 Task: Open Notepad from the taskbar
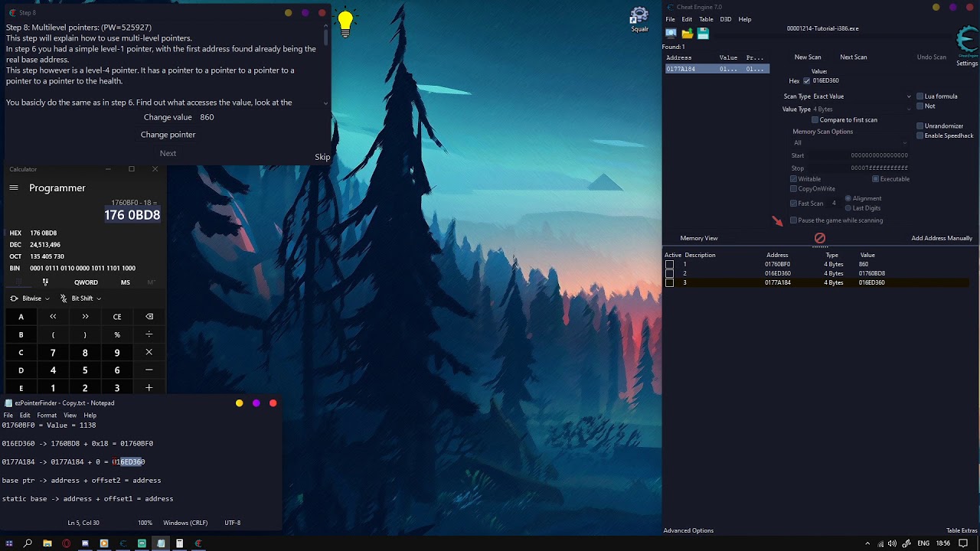click(x=161, y=543)
